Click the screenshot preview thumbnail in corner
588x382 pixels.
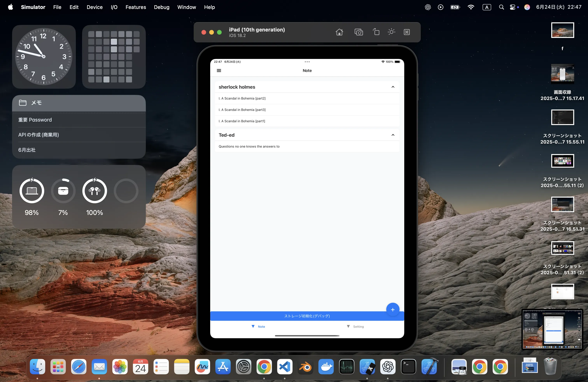[x=552, y=329]
